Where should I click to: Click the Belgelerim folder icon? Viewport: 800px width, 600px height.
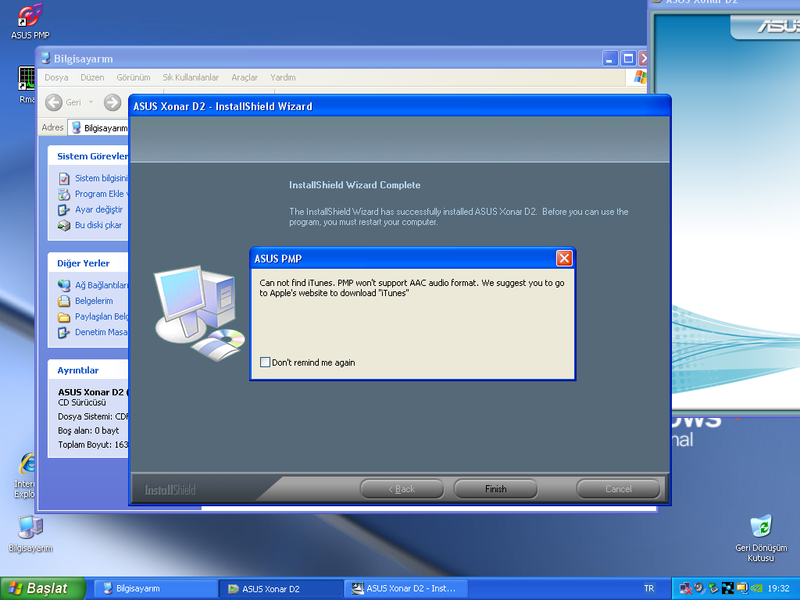tap(64, 302)
